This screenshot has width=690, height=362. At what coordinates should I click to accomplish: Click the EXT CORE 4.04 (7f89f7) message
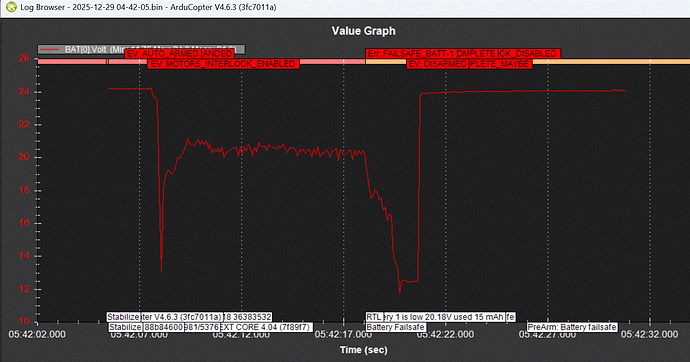tap(265, 327)
